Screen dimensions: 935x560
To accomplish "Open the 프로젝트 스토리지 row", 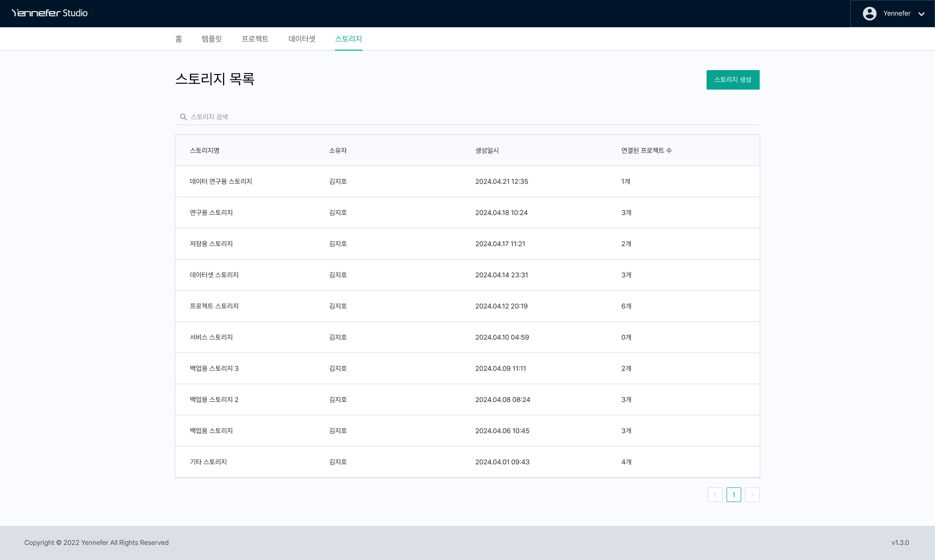I will (x=214, y=306).
